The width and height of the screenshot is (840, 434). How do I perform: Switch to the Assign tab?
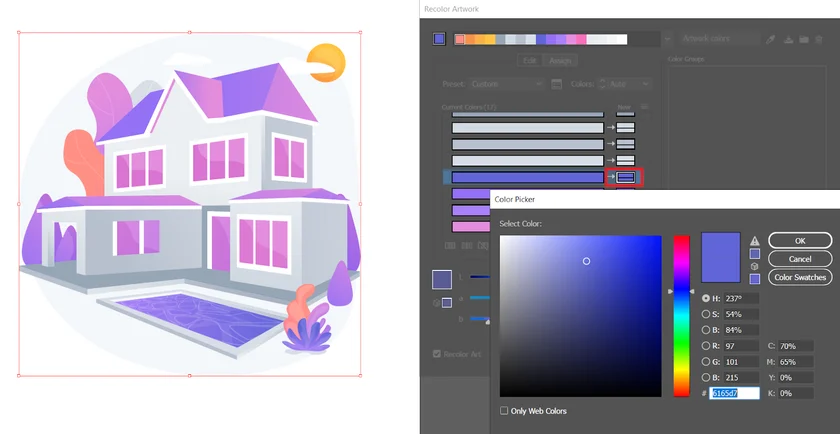(x=560, y=61)
